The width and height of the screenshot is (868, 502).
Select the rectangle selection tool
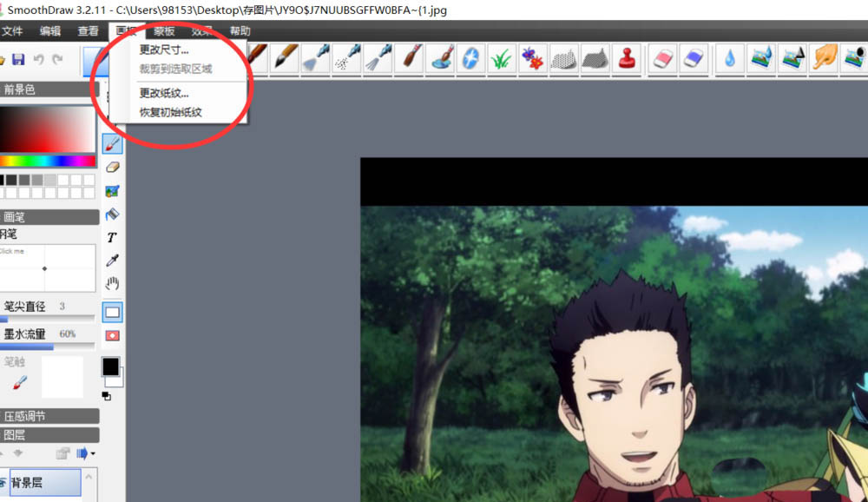pos(112,312)
